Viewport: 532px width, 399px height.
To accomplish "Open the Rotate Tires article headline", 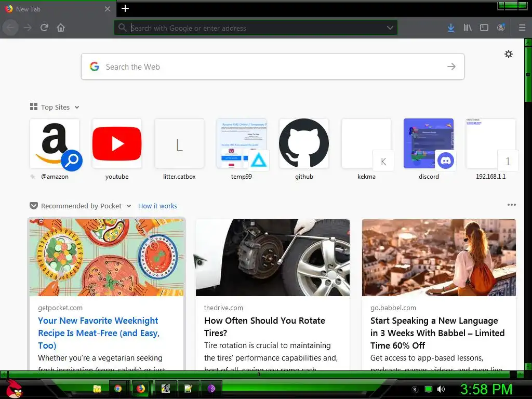I will point(264,327).
